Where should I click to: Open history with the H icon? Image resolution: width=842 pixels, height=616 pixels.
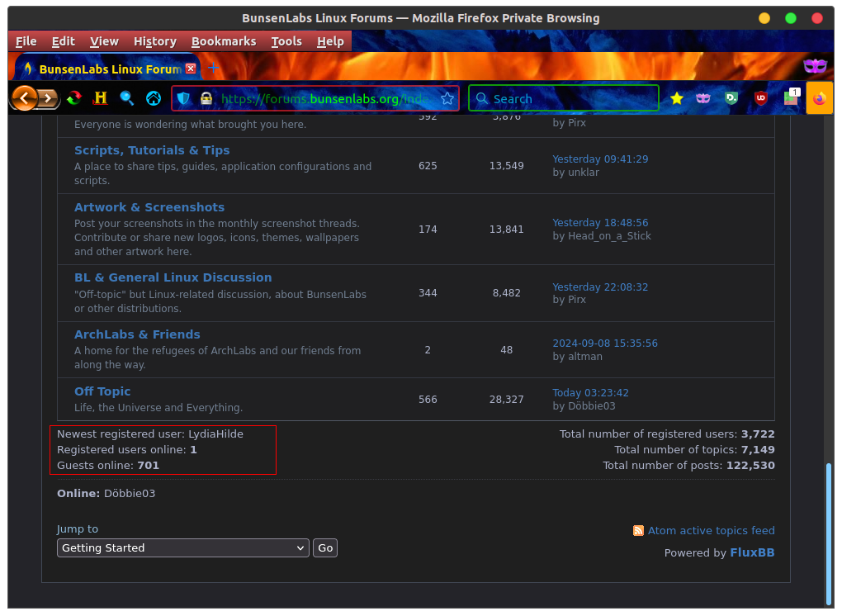point(100,98)
